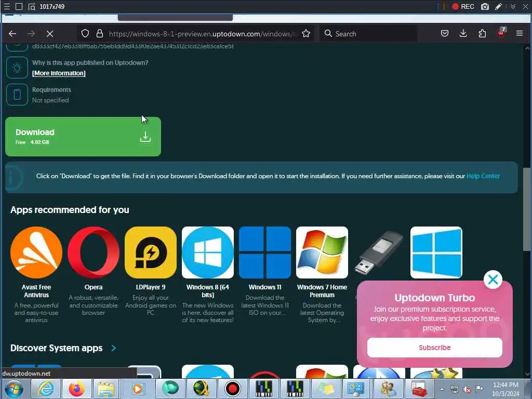Stop loading the page
This screenshot has height=399, width=532.
click(x=49, y=34)
